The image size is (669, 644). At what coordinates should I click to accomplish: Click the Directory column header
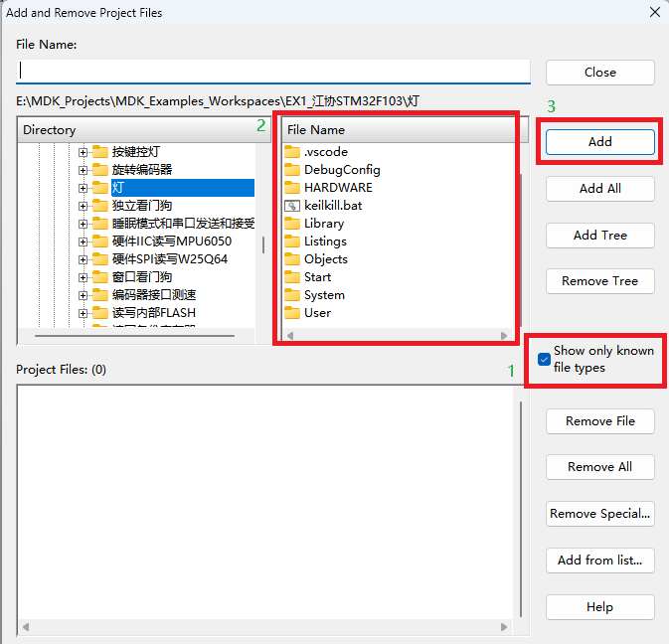coord(144,129)
